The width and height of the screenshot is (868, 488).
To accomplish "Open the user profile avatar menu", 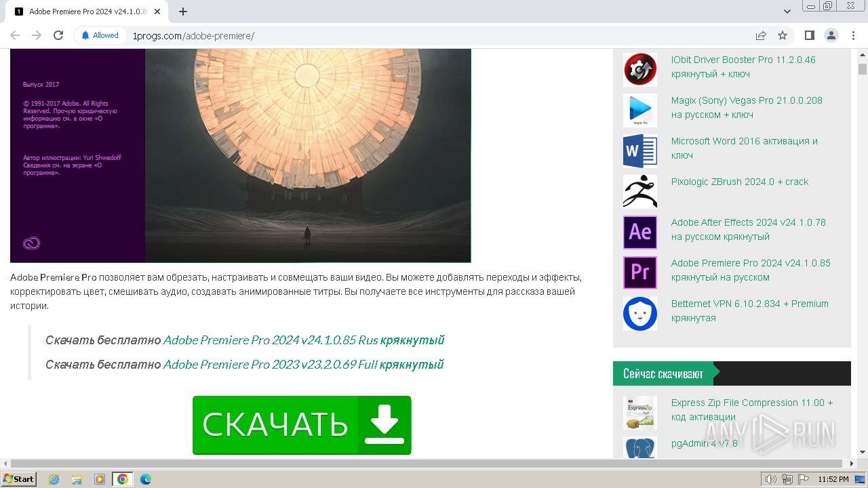I will click(831, 35).
